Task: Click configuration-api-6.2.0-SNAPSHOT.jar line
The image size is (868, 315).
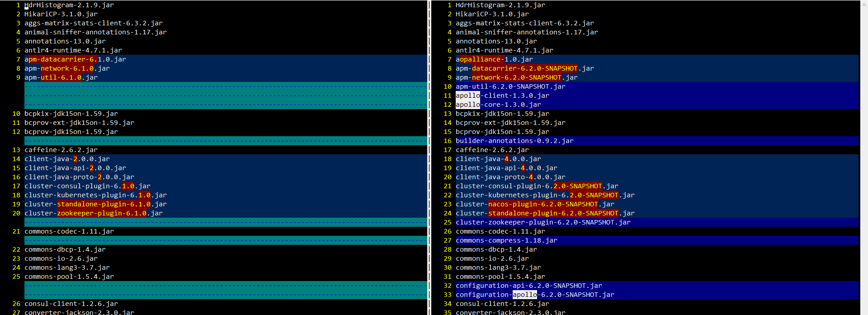Action: point(529,286)
